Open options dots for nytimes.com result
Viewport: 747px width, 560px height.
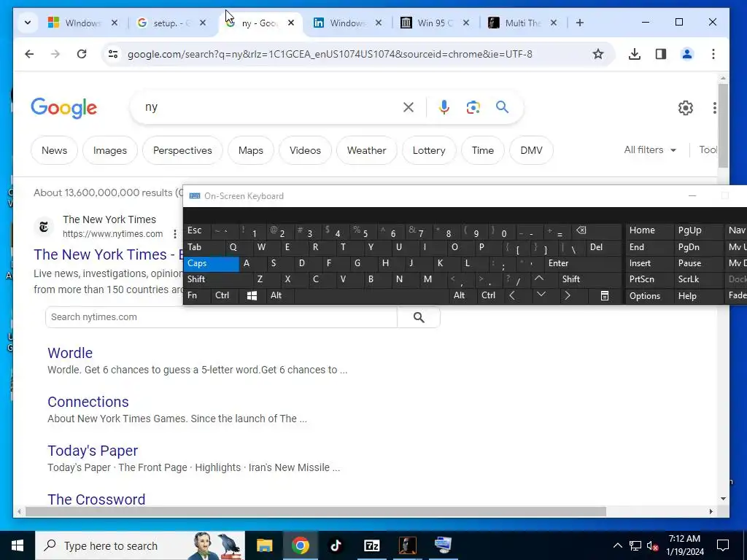175,234
